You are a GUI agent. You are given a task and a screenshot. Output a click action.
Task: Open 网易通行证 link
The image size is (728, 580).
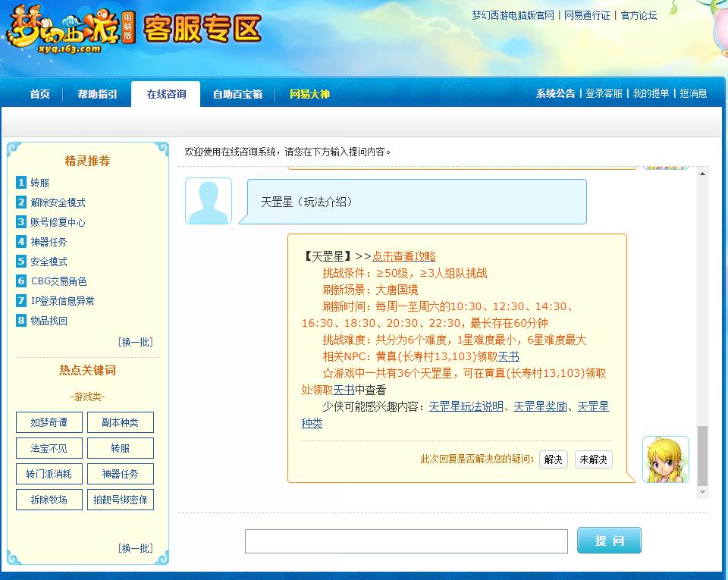point(587,15)
